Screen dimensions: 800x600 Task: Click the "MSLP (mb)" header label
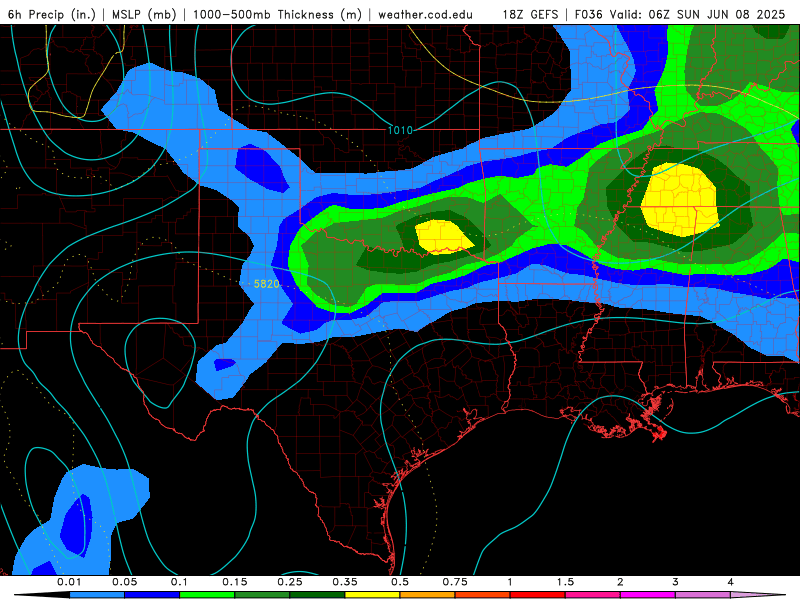click(x=144, y=14)
